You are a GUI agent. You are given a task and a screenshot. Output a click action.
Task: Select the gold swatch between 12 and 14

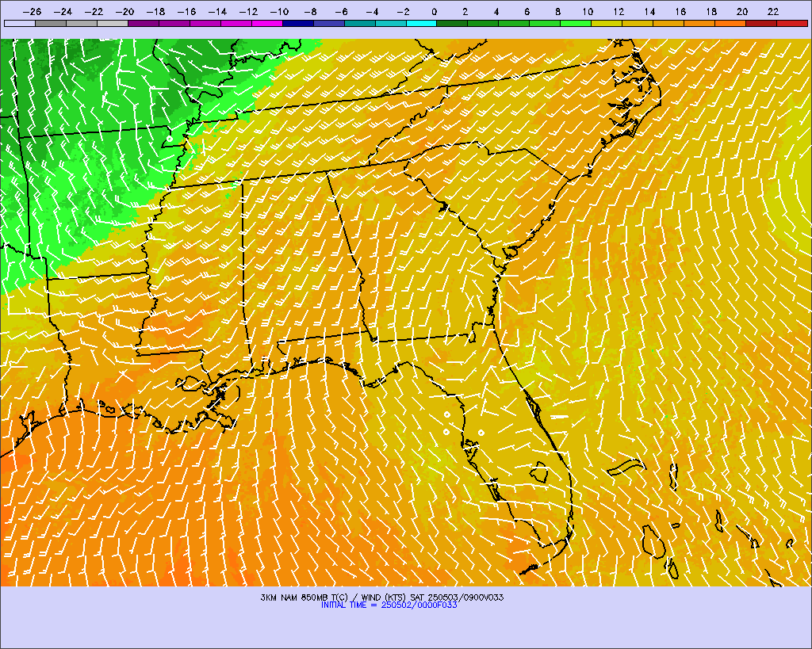point(638,23)
